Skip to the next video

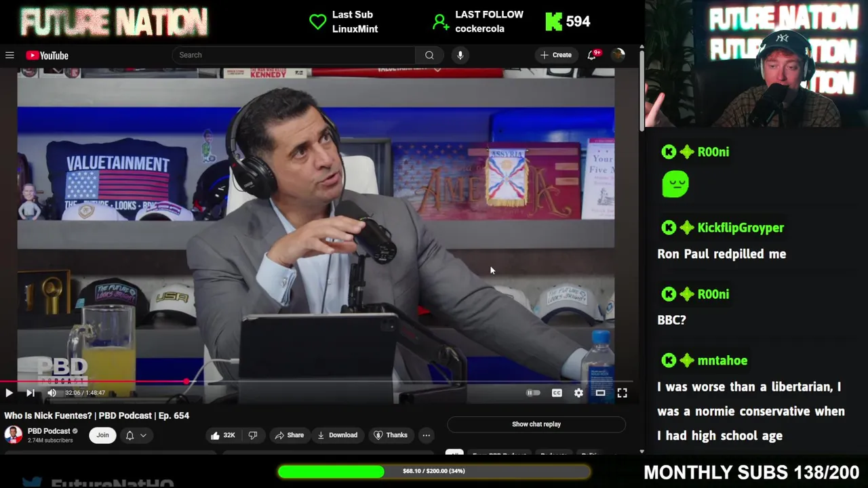click(31, 392)
